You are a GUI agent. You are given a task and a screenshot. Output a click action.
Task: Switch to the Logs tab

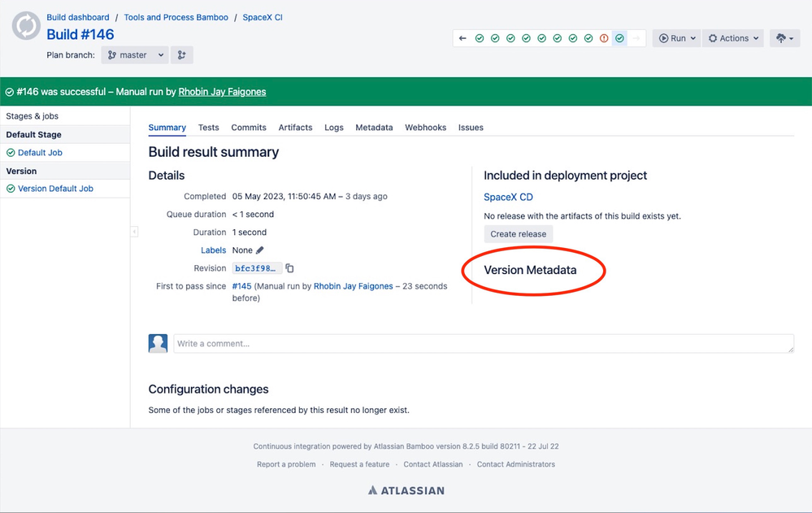[334, 128]
